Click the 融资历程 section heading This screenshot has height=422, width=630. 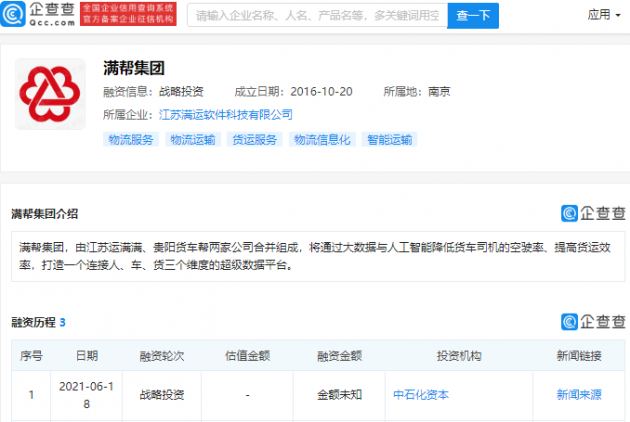pos(33,322)
